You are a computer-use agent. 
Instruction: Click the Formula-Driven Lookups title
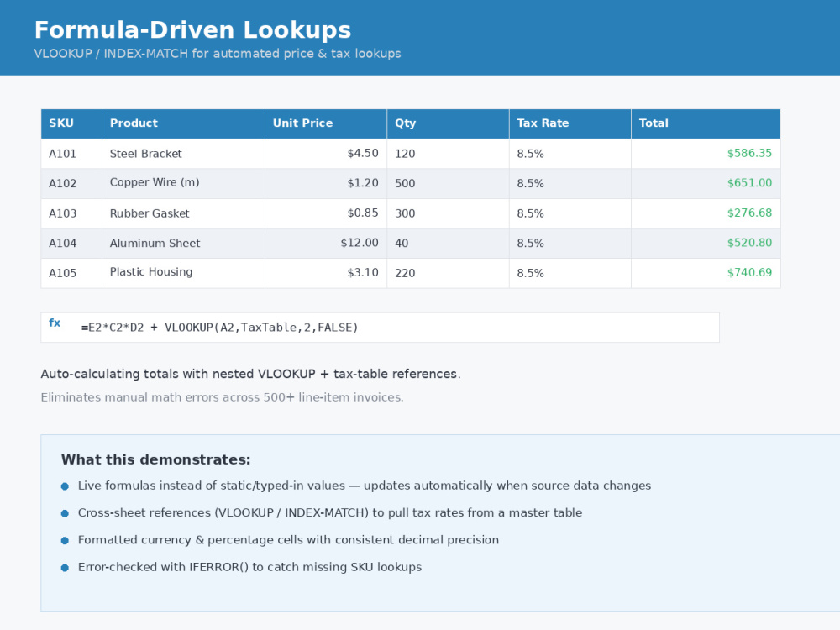point(192,30)
